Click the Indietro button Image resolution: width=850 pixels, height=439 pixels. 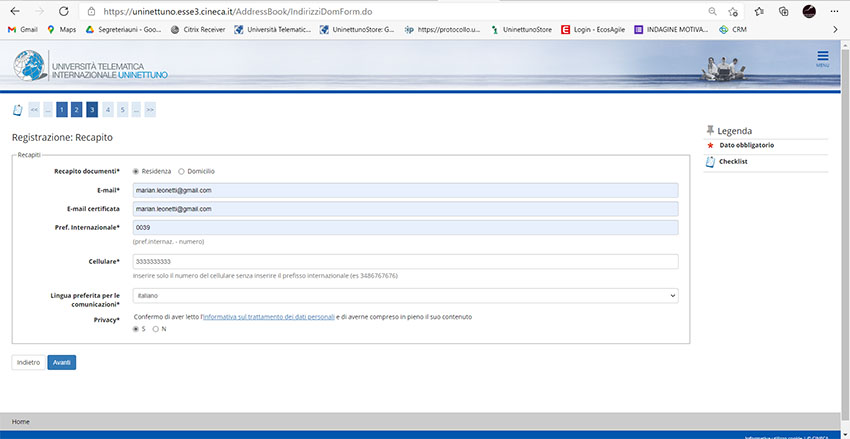[28, 362]
